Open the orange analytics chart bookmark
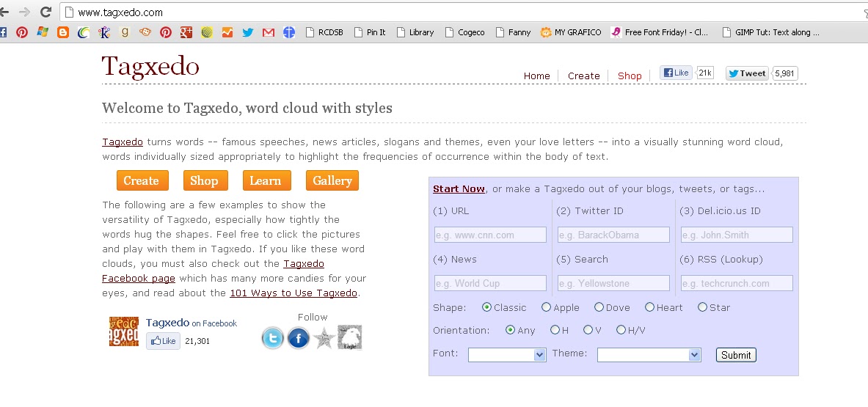This screenshot has width=868, height=407. (227, 32)
